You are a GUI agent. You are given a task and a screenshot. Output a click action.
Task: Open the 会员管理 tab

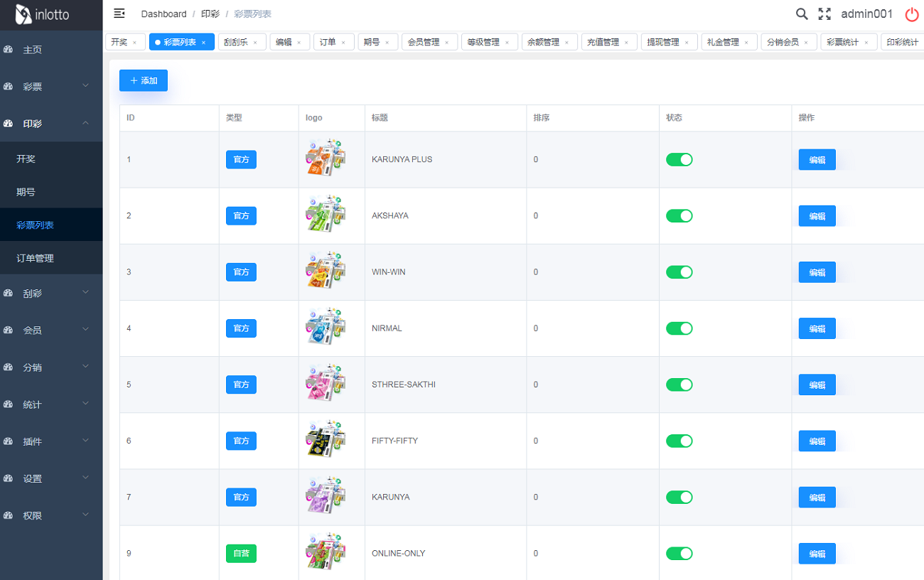click(x=424, y=41)
